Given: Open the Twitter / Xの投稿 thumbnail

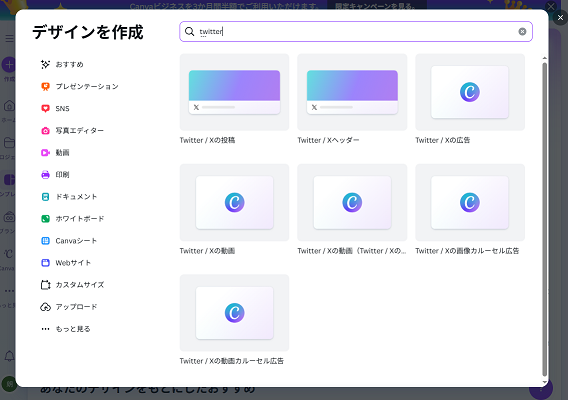Looking at the screenshot, I should click(x=234, y=92).
